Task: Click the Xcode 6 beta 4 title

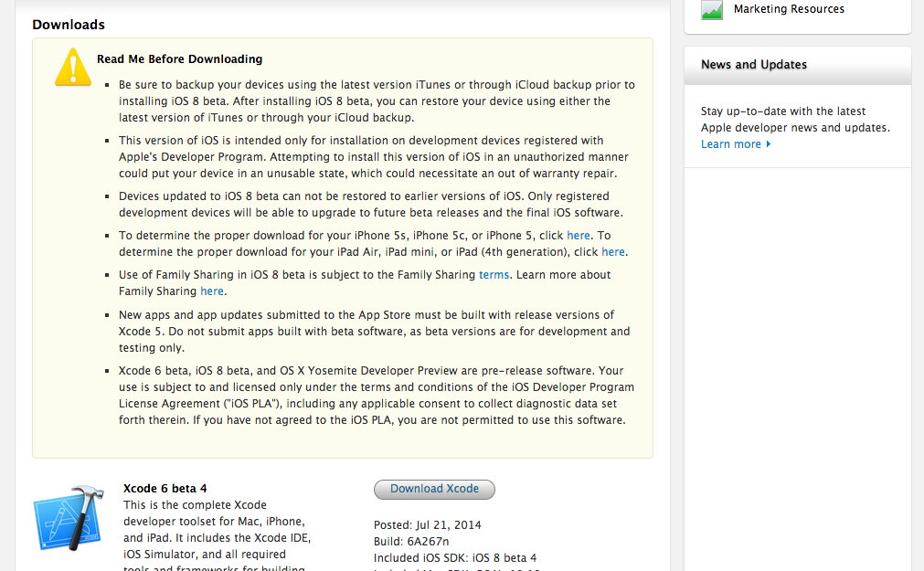Action: click(165, 489)
